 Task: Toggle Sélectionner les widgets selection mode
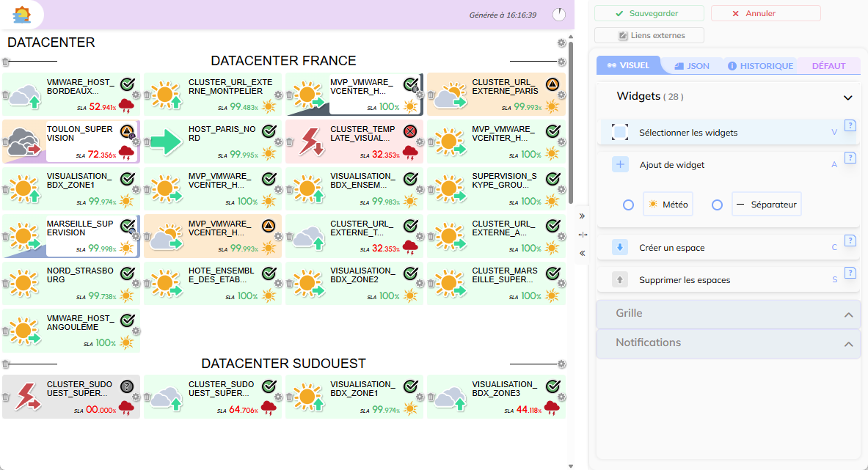621,133
